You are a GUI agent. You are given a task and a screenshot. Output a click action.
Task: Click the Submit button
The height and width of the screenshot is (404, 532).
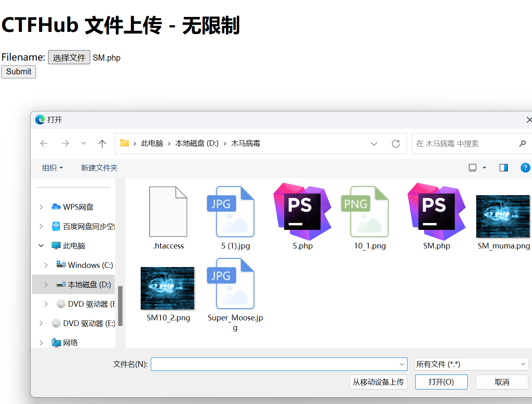[x=18, y=72]
